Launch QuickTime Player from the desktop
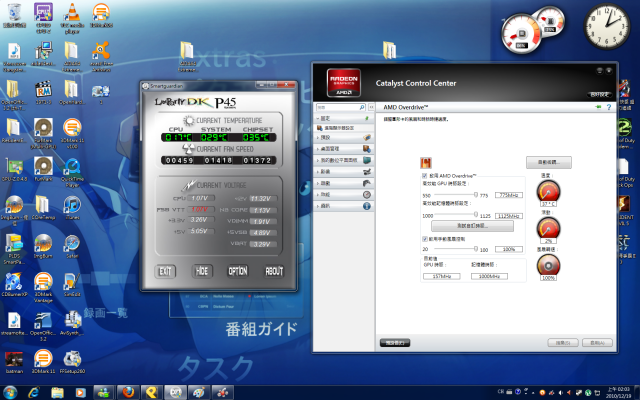The image size is (640, 400). (72, 172)
